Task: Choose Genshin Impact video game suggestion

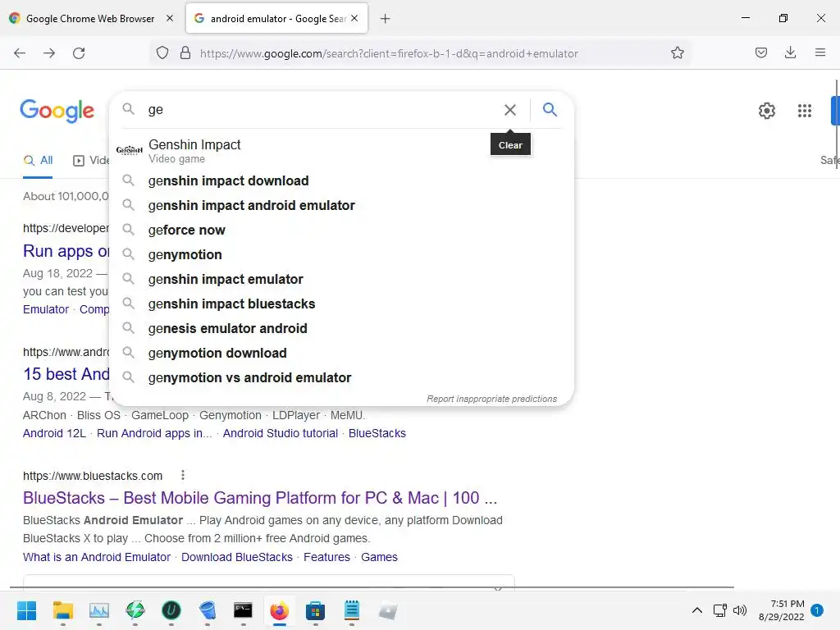Action: click(341, 151)
